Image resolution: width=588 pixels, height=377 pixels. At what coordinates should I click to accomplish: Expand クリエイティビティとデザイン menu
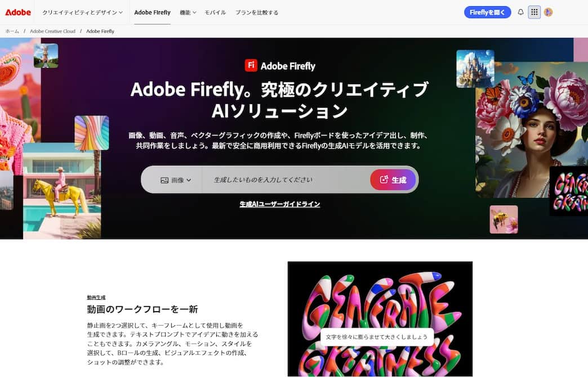coord(82,12)
